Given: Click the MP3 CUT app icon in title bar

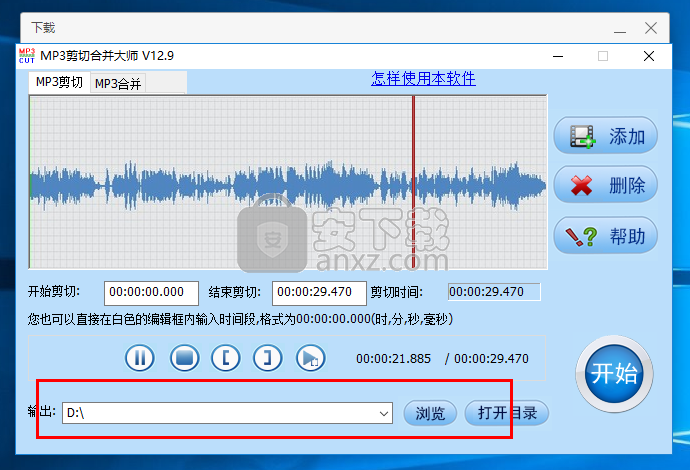Looking at the screenshot, I should coord(27,56).
